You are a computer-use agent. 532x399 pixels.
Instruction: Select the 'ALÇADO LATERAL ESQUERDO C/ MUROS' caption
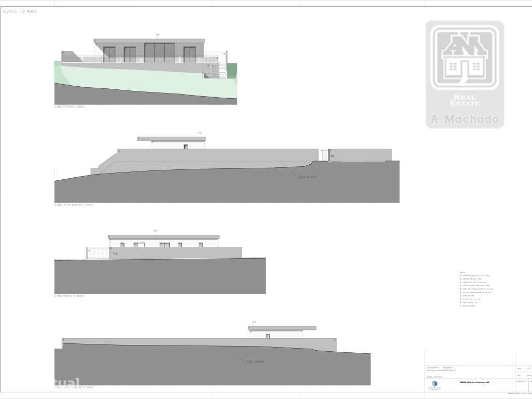coord(74,205)
